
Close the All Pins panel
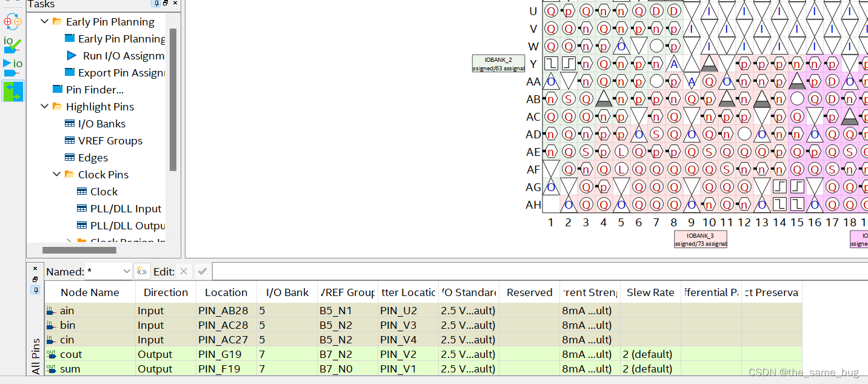point(35,269)
